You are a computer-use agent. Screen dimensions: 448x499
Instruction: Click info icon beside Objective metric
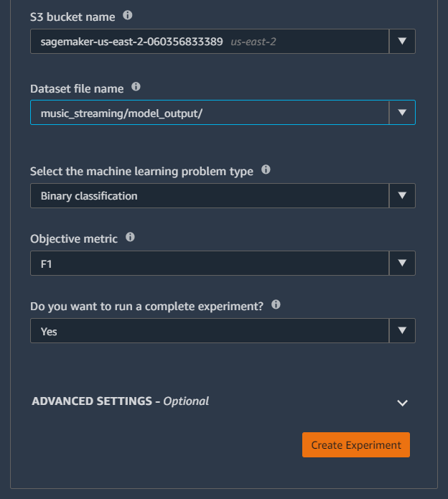tap(130, 237)
